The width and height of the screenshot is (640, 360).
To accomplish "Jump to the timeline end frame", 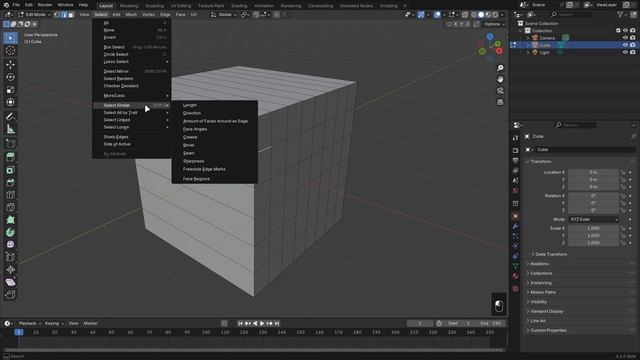I will [277, 324].
